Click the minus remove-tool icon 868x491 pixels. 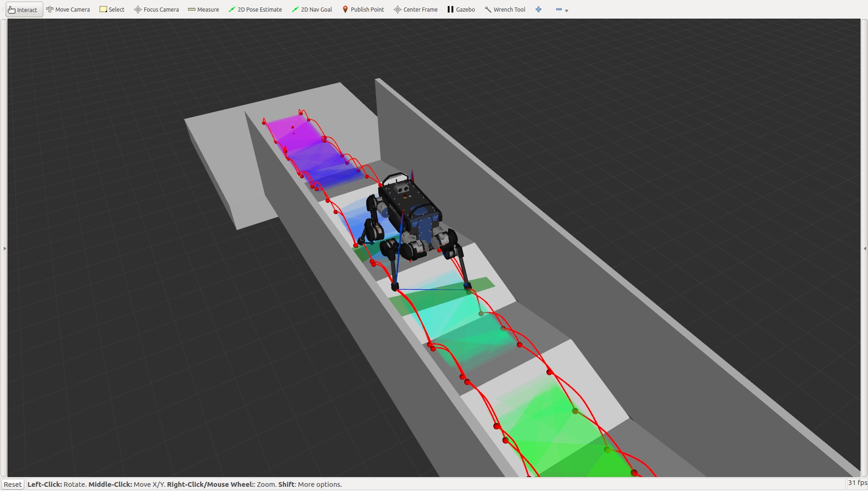[559, 9]
